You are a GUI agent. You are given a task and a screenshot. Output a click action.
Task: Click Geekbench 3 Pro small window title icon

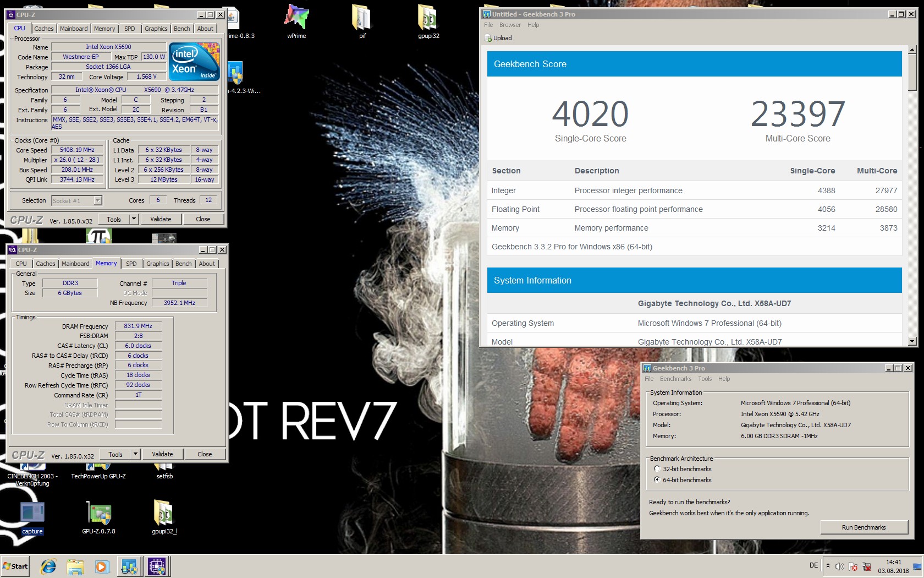[x=647, y=368]
